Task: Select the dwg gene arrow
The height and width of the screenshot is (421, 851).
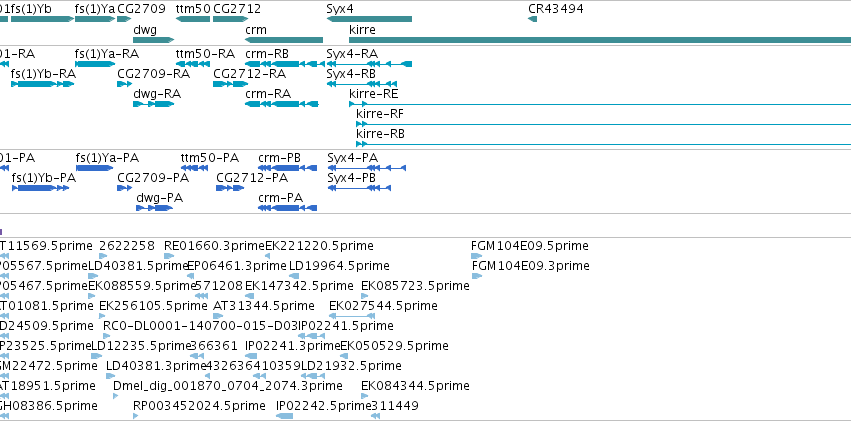Action: (x=154, y=40)
